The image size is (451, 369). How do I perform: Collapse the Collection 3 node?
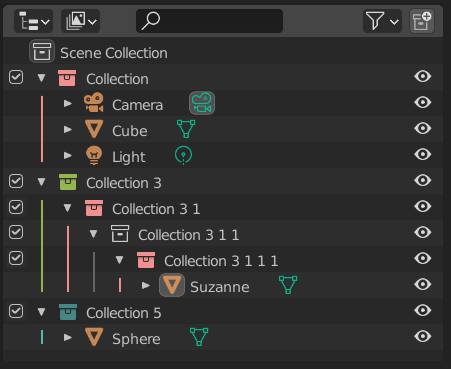pos(41,182)
